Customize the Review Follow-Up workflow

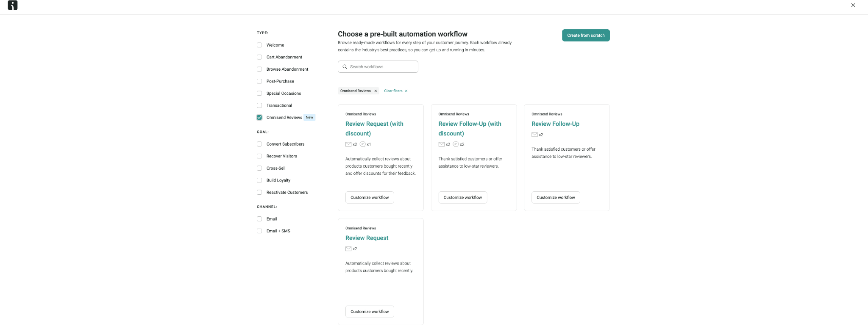tap(556, 198)
